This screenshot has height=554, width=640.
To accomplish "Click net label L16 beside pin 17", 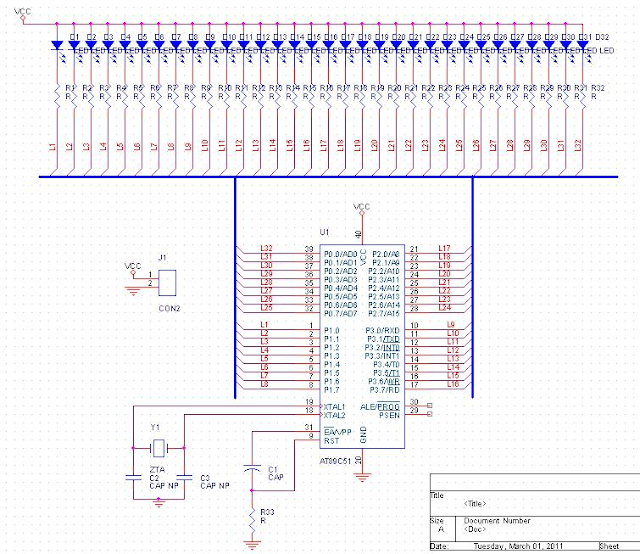I will pyautogui.click(x=453, y=384).
